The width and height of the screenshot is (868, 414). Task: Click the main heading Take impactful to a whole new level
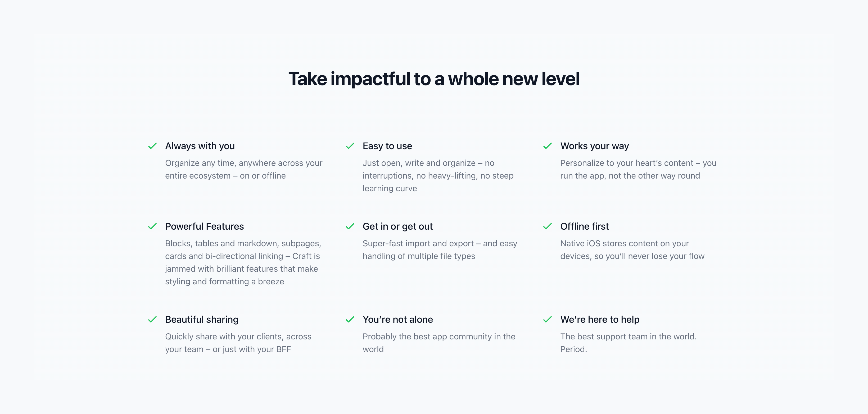tap(434, 79)
